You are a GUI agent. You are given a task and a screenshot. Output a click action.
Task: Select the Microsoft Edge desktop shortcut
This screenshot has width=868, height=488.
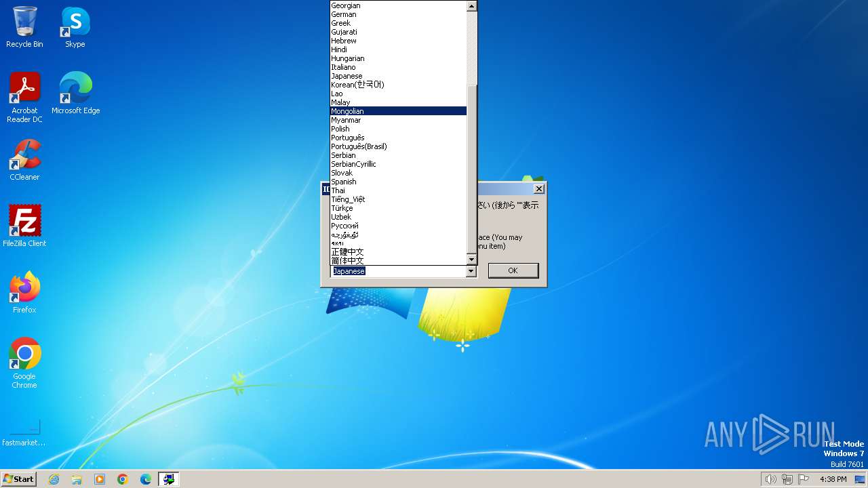(75, 93)
